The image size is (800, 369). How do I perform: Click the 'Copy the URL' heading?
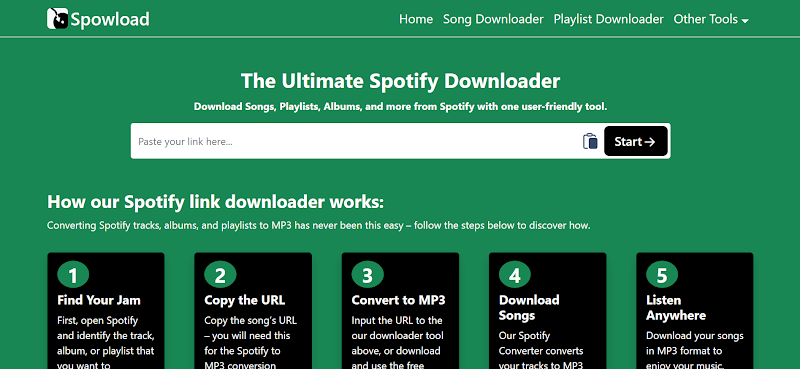pos(244,300)
